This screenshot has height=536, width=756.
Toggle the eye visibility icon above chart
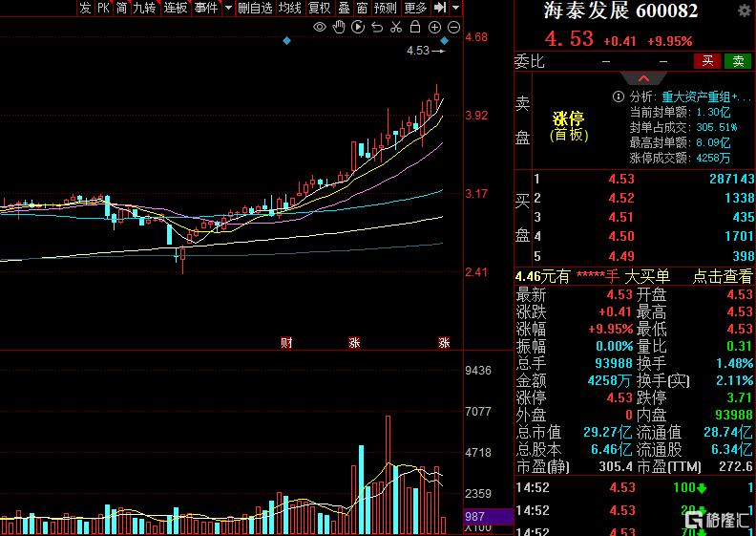coord(319,27)
